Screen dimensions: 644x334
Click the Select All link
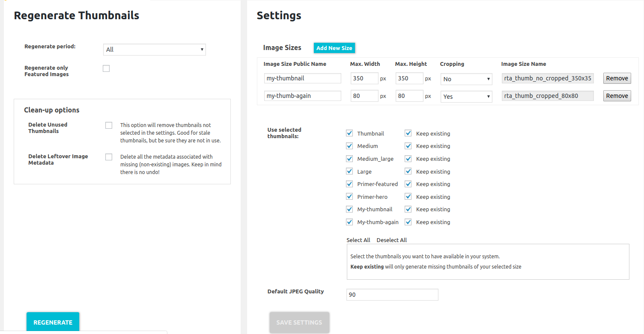358,240
